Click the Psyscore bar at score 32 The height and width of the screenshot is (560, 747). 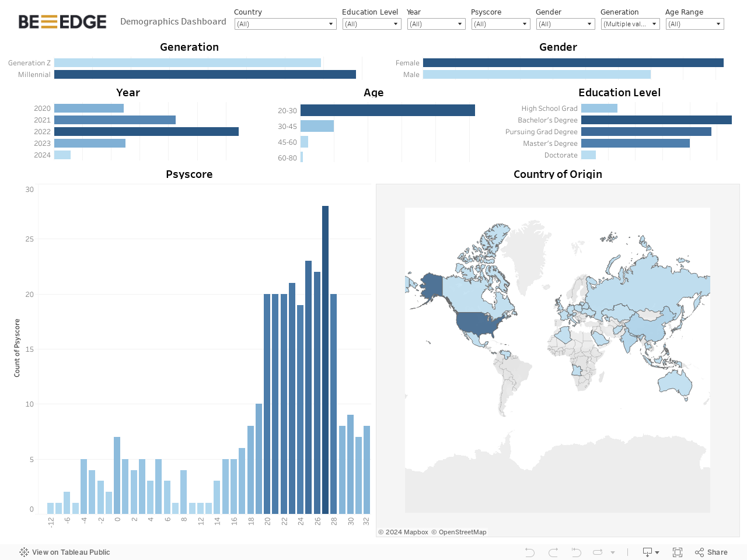tap(366, 470)
